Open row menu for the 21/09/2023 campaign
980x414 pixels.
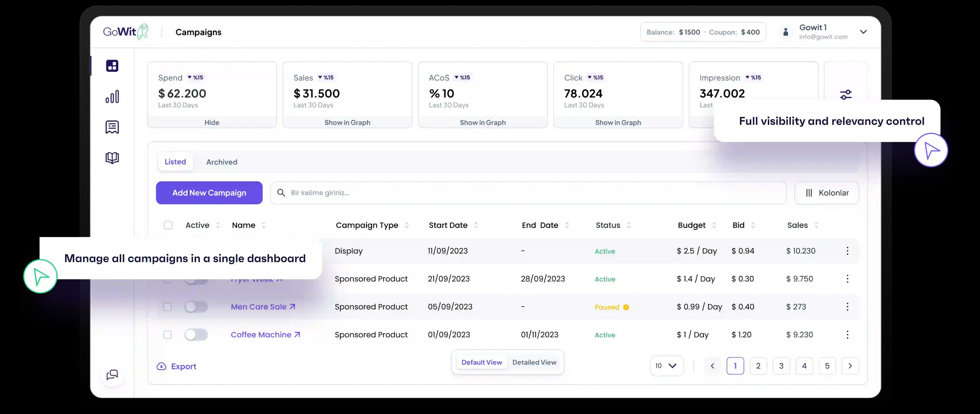[x=847, y=279]
